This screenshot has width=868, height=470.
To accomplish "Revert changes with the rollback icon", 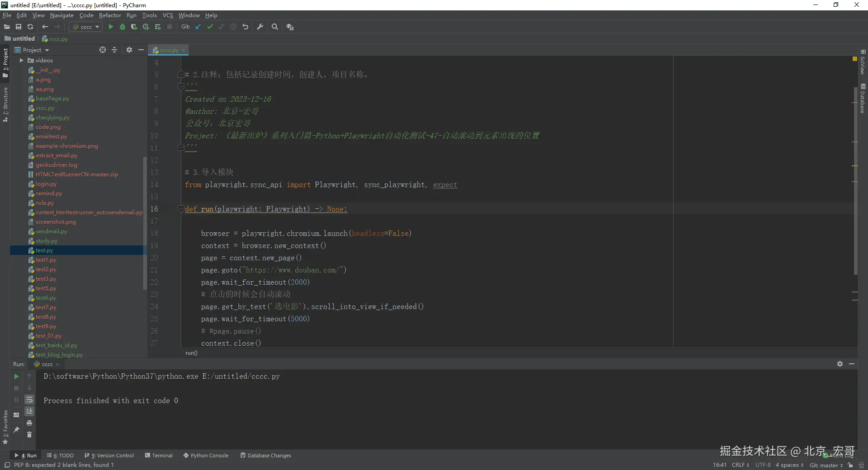I will pyautogui.click(x=245, y=27).
